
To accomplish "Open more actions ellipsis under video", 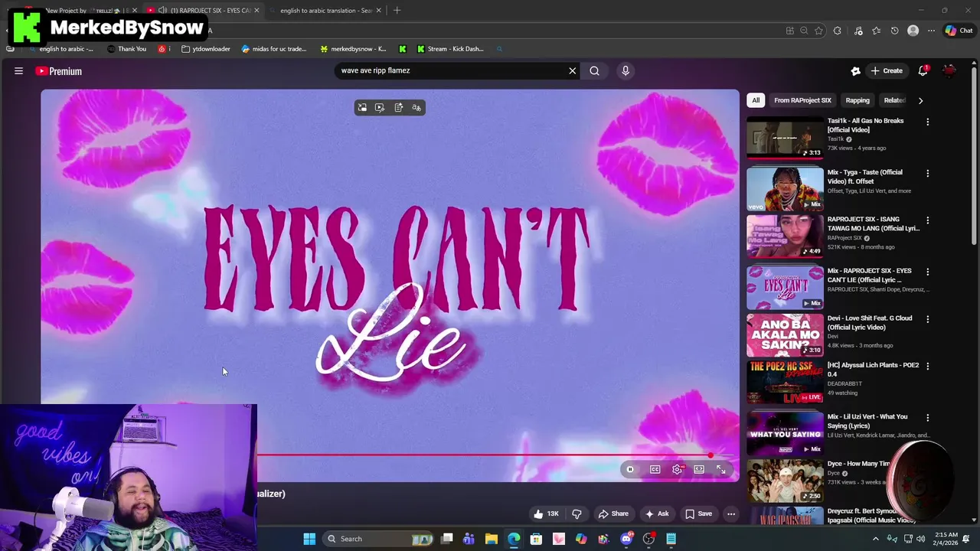I will 731,514.
